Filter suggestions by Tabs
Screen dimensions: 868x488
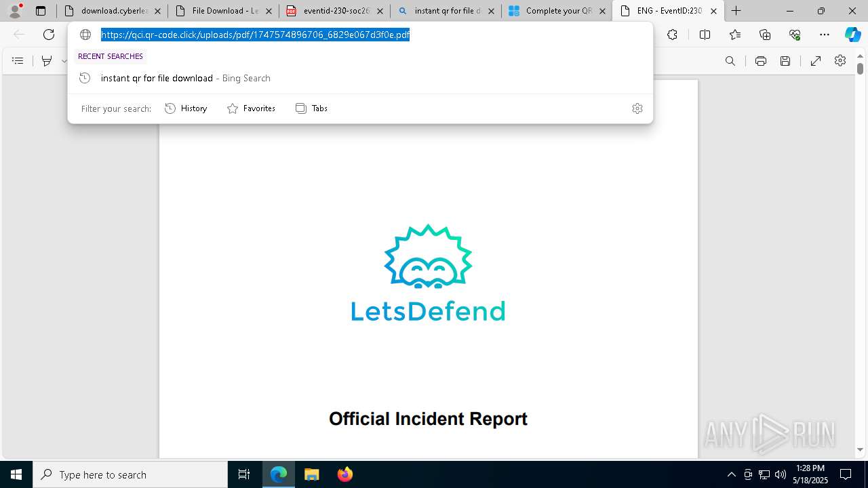pos(311,108)
